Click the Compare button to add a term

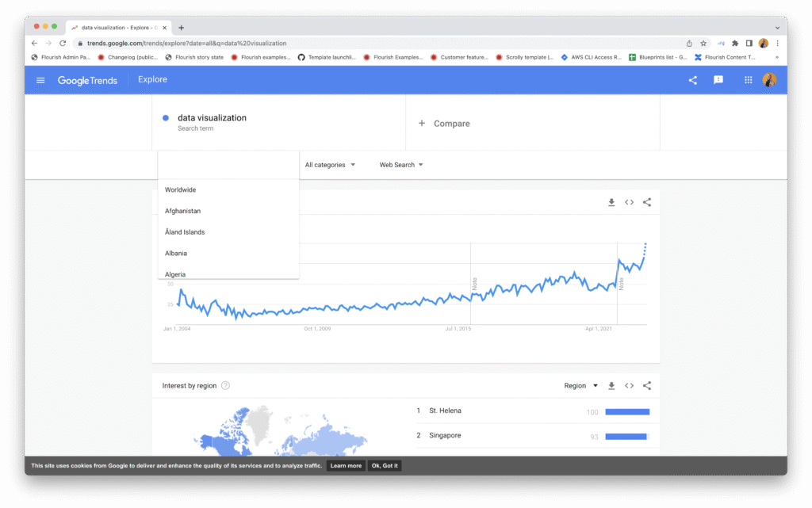(x=445, y=123)
